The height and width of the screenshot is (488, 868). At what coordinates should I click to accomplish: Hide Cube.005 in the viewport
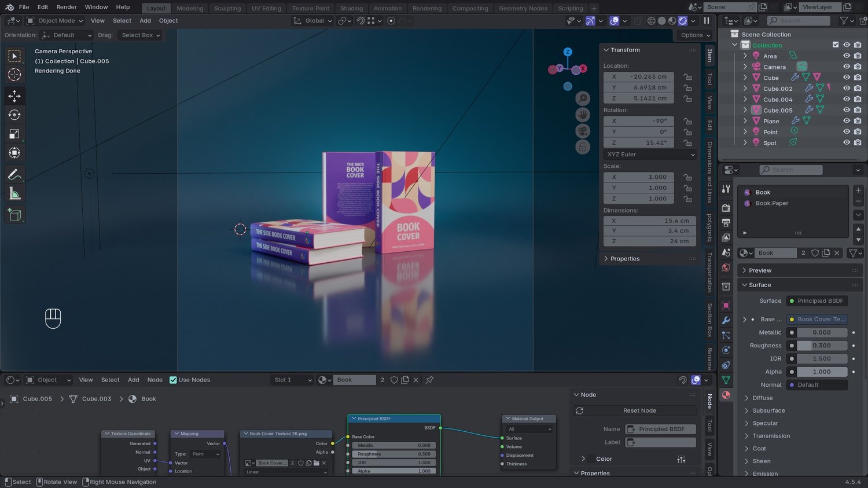click(846, 110)
